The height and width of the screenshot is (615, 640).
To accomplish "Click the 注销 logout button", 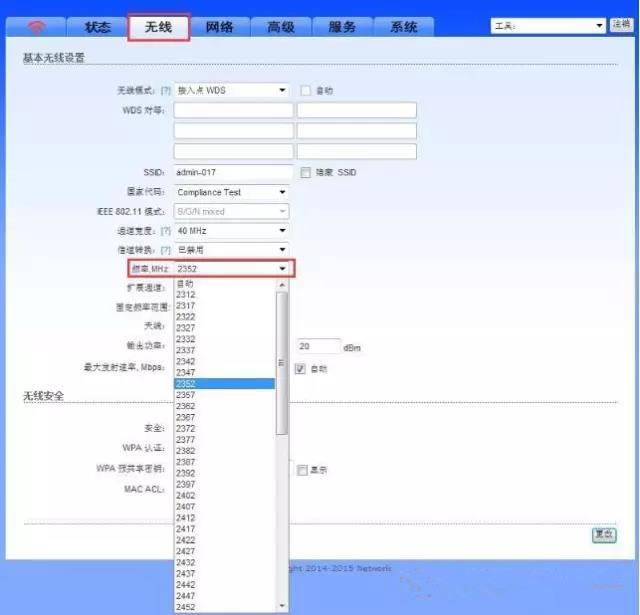I will click(621, 24).
